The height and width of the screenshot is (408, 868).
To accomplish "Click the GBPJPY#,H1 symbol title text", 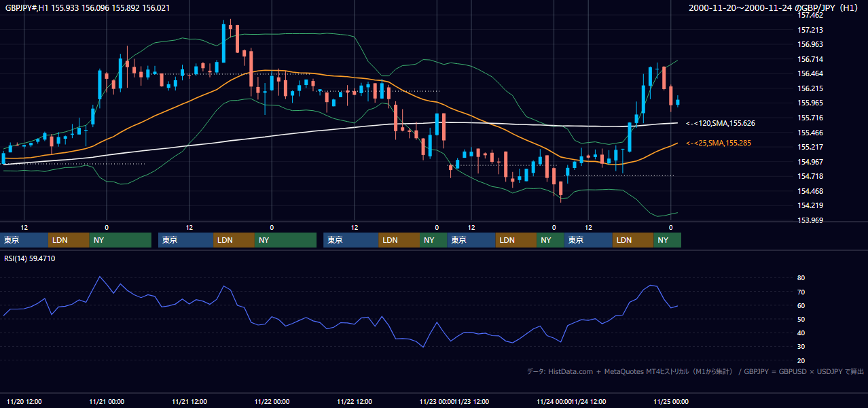I will (88, 8).
